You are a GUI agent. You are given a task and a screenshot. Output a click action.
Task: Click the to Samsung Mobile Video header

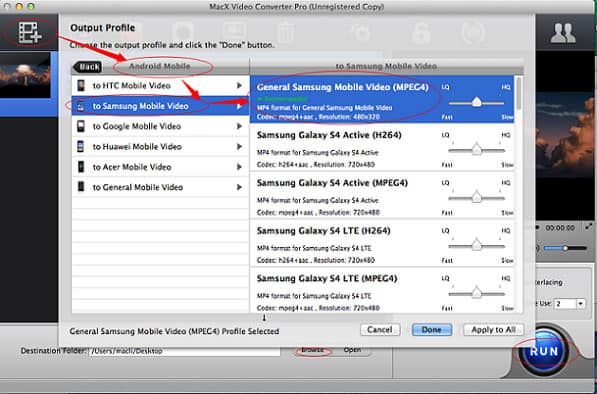tap(386, 66)
